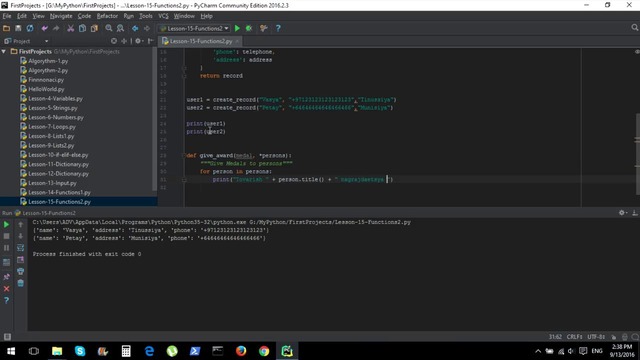Viewport: 640px width, 360px height.
Task: Close the Lesson-15-Functions2.py editor tab
Action: pos(237,41)
